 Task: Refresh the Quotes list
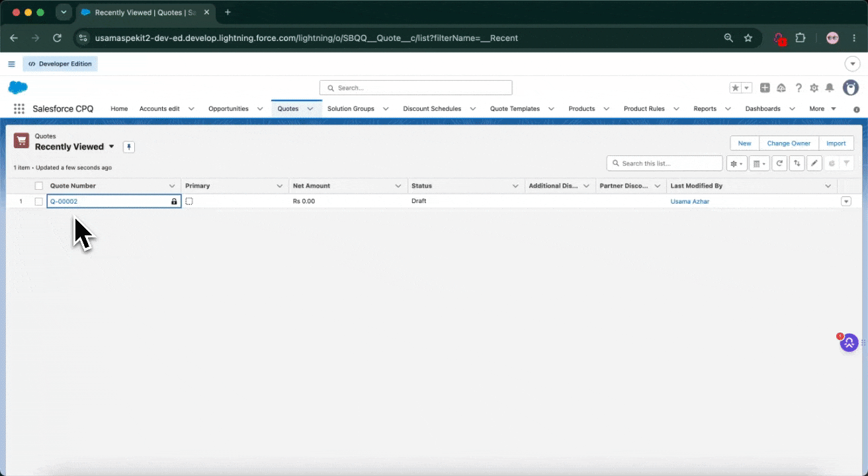click(x=781, y=163)
